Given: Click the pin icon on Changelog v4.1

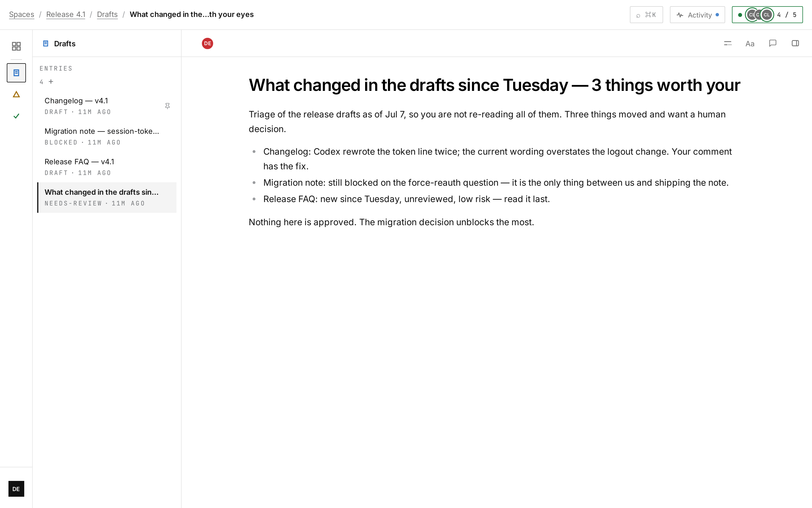Looking at the screenshot, I should coord(167,106).
